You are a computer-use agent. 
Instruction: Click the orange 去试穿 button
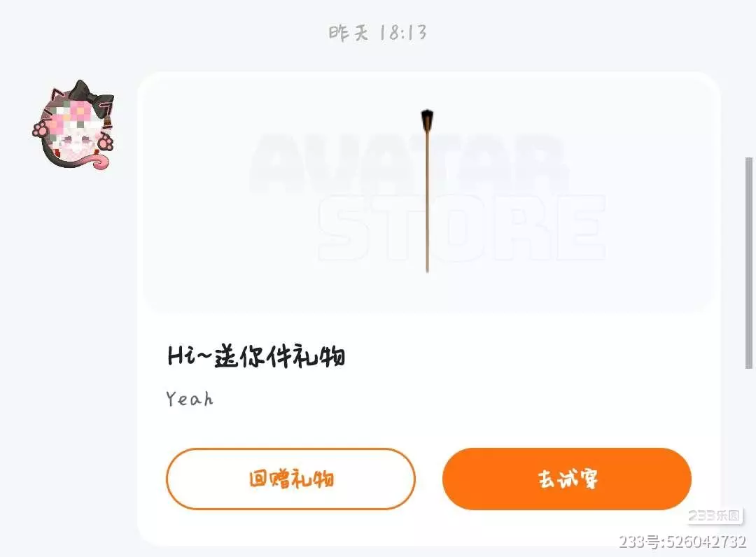[567, 479]
